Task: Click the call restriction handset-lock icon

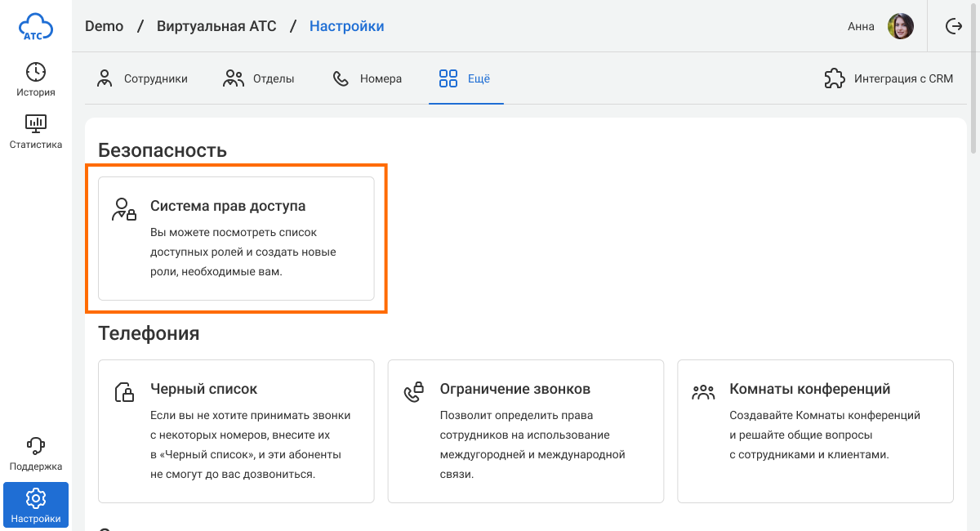Action: click(x=414, y=392)
